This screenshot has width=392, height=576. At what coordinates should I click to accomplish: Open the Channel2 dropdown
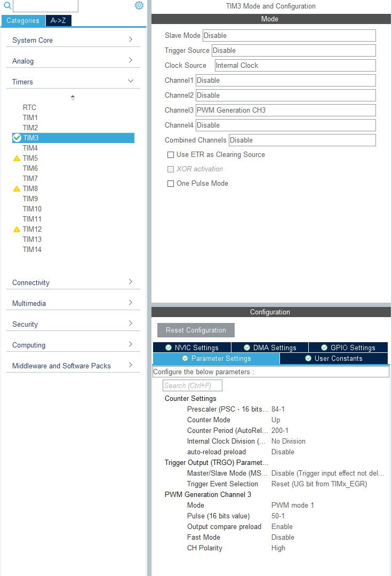pyautogui.click(x=285, y=95)
